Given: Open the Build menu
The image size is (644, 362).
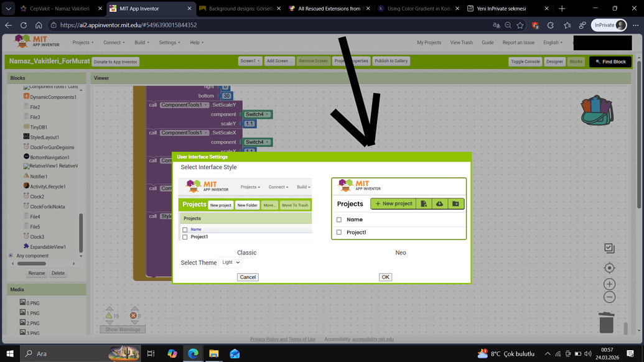Looking at the screenshot, I should [142, 42].
